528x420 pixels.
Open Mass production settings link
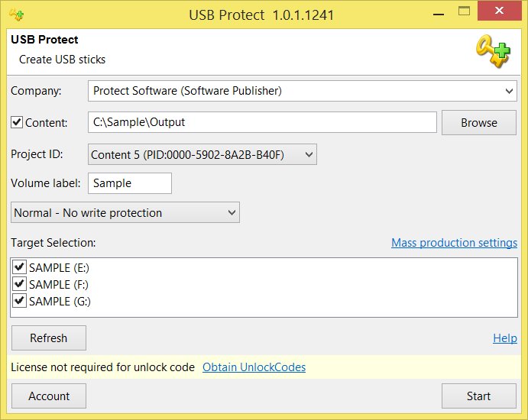click(x=454, y=243)
